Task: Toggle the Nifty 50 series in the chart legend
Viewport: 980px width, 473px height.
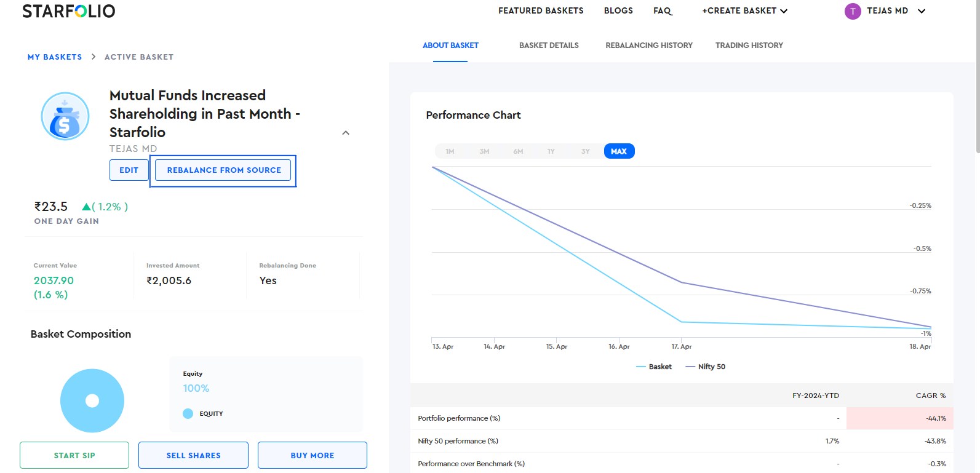Action: coord(706,367)
